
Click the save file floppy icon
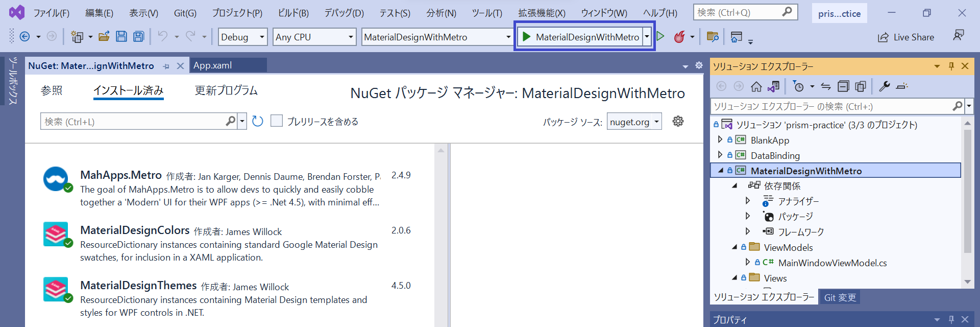(x=121, y=36)
